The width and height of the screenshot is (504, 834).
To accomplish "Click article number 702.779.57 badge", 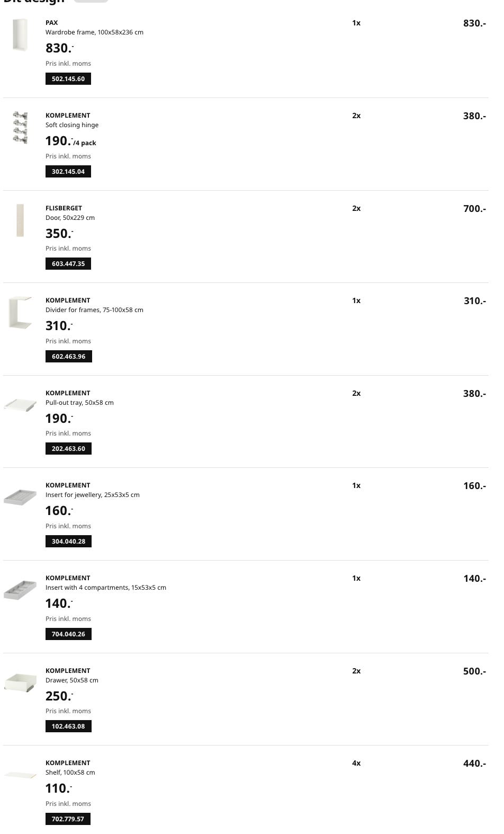I will click(68, 819).
